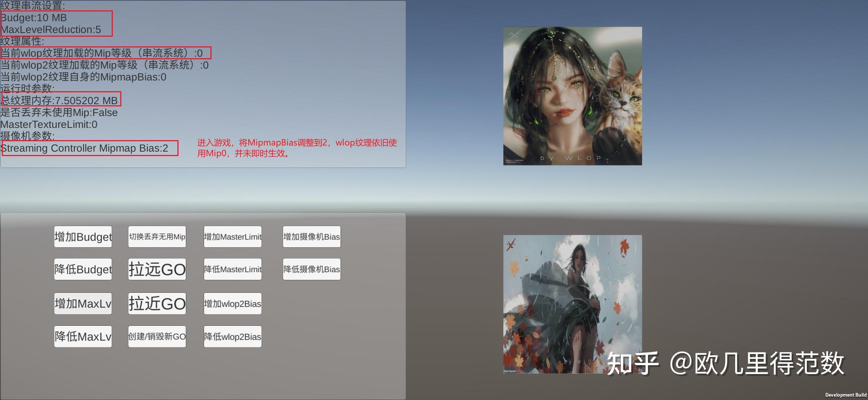Toggle 切换丢弃无用Mip to discard unused mips
The width and height of the screenshot is (868, 400).
click(157, 236)
